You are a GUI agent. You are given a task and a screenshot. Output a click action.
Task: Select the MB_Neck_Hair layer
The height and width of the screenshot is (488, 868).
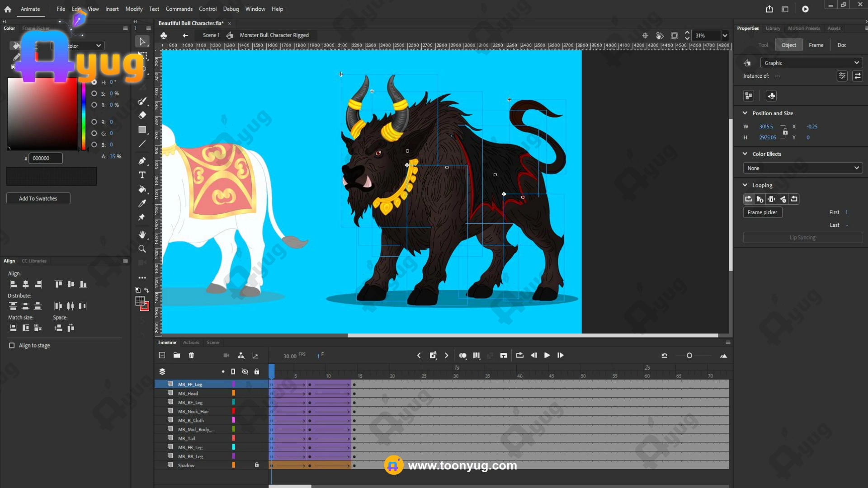click(x=193, y=412)
